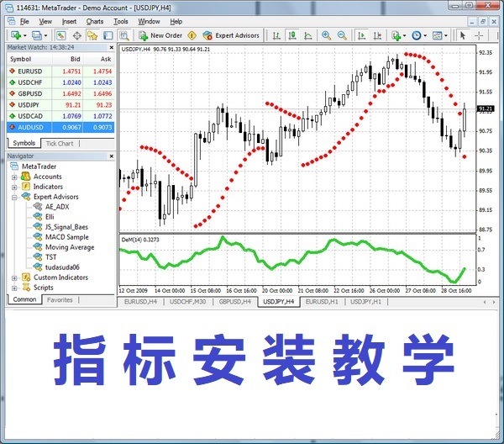Open the Templates toolbar icon
The height and width of the screenshot is (444, 504).
coord(437,35)
